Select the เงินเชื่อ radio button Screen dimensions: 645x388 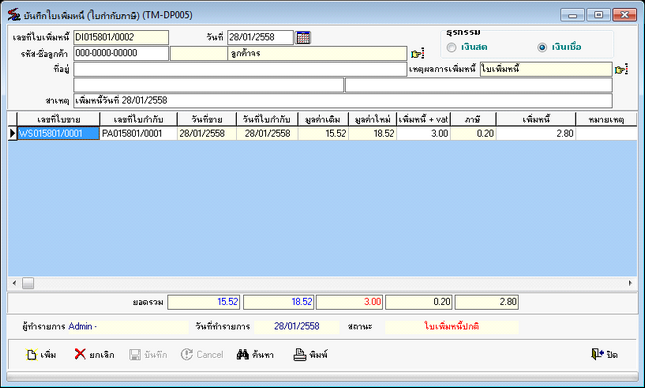(x=542, y=47)
